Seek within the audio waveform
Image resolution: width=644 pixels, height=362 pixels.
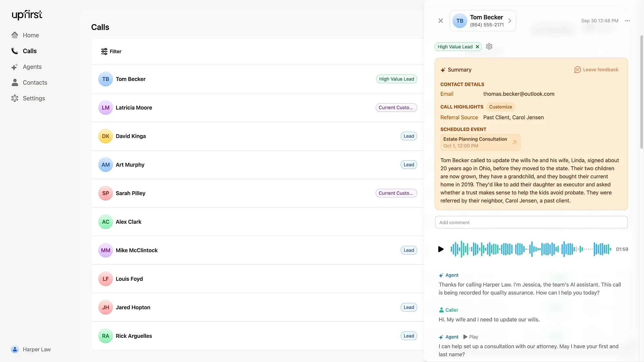[531, 249]
